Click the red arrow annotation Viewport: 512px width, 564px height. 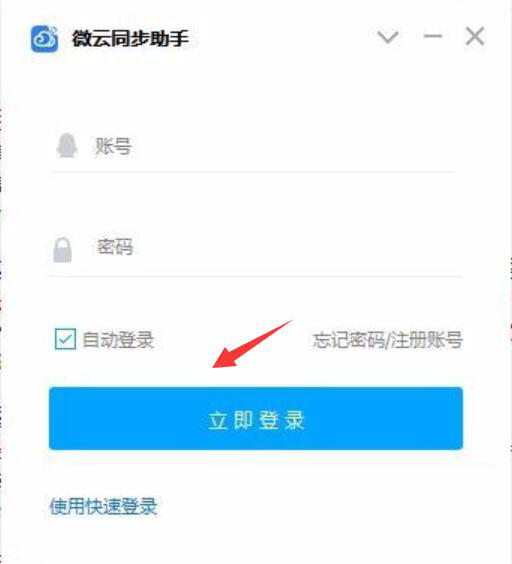click(252, 344)
